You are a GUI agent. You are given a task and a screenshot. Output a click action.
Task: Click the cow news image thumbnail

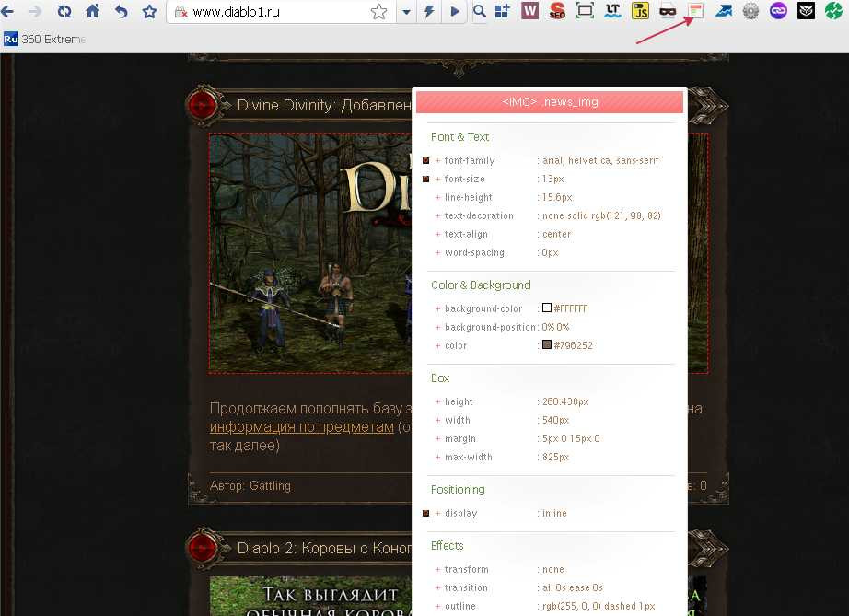(x=310, y=596)
